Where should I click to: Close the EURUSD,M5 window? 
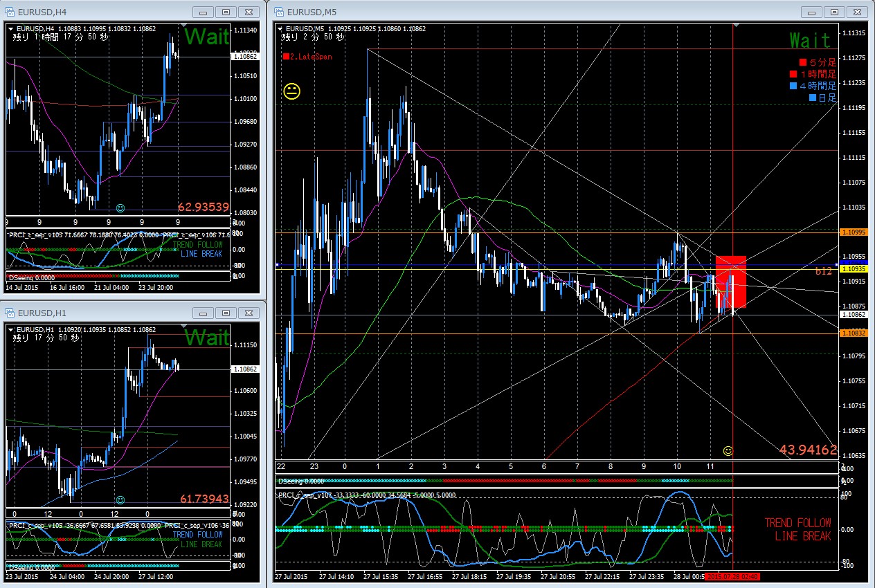[856, 12]
